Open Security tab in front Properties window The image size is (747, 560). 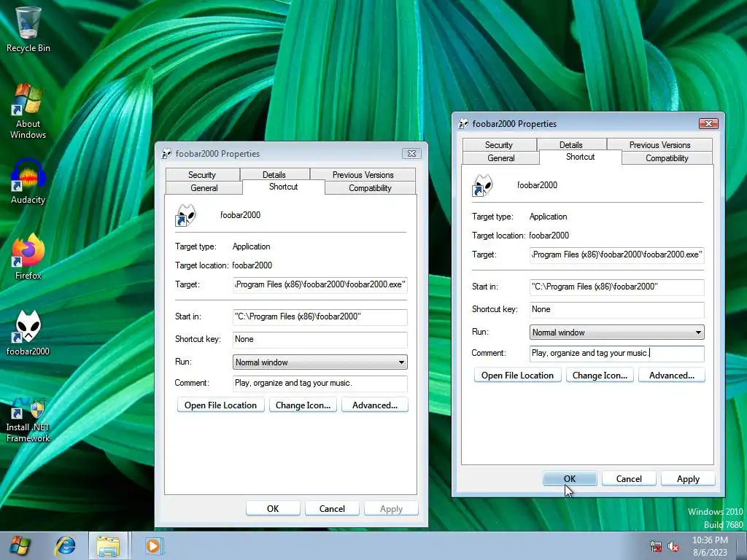499,145
